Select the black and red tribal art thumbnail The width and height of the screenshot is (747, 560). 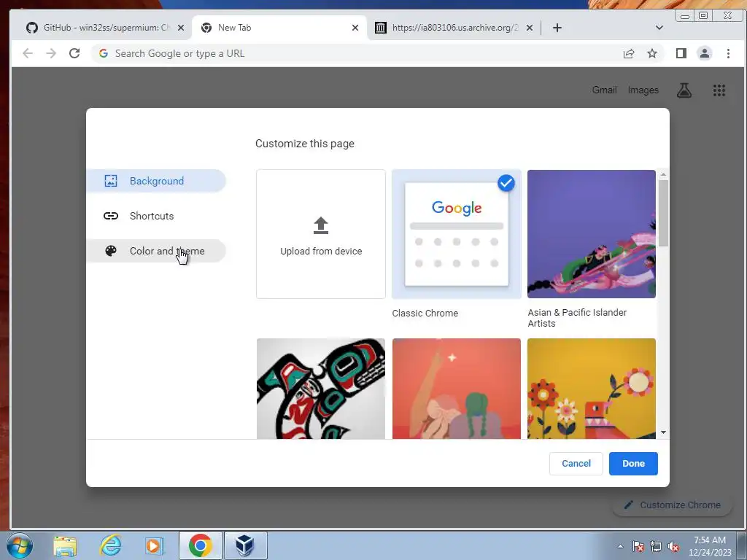click(321, 389)
